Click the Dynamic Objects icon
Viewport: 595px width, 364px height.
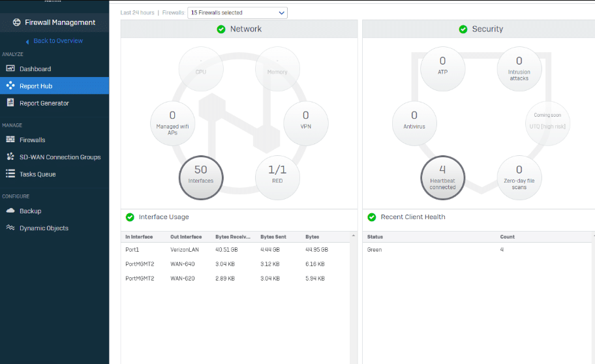tap(10, 228)
